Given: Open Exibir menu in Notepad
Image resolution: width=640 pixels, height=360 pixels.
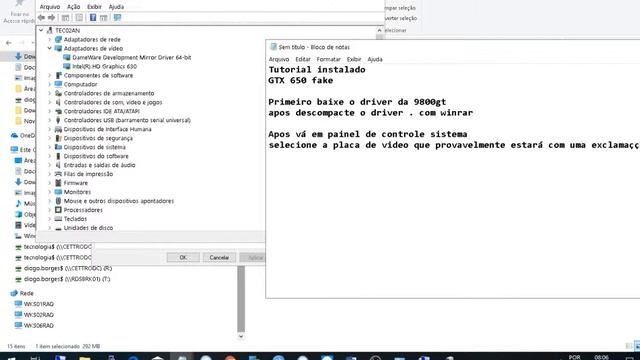Looking at the screenshot, I should pos(354,60).
